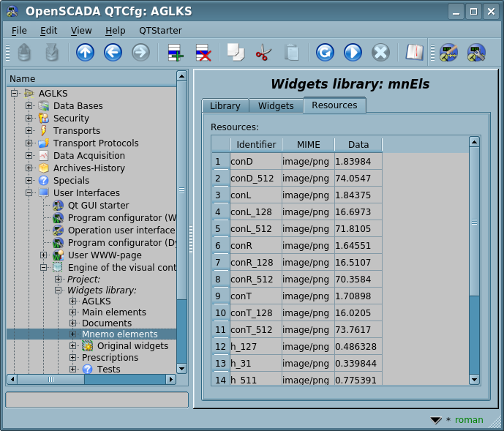This screenshot has height=431, width=504.
Task: Open the Edit menu
Action: click(48, 30)
